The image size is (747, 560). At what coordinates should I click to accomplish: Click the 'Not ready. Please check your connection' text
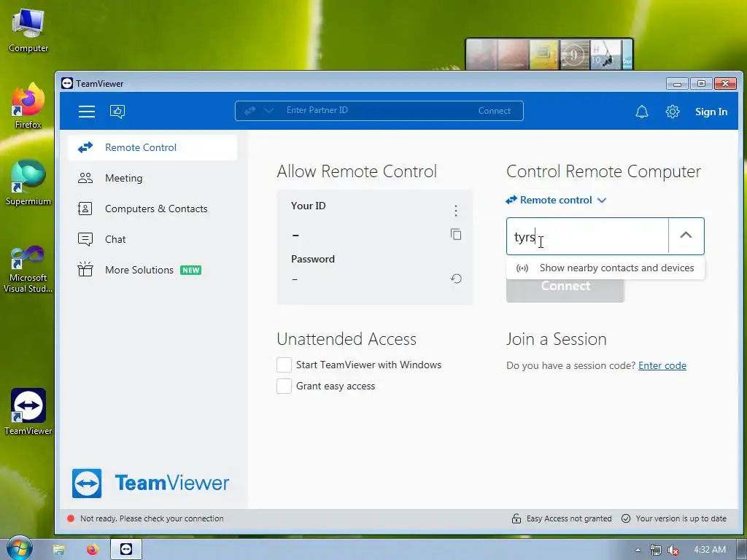152,518
